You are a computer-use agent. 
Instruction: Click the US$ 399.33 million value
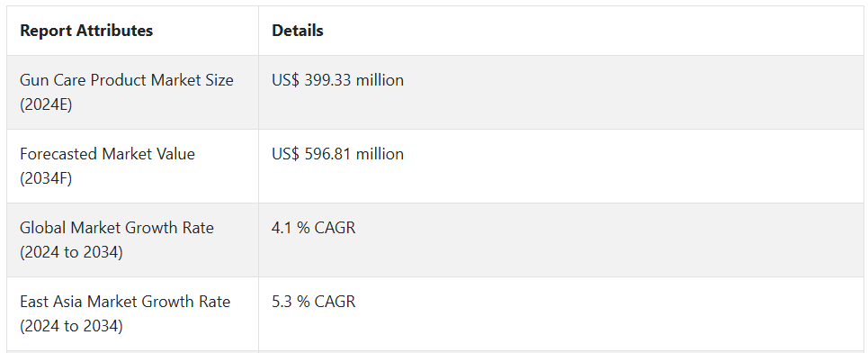(337, 80)
